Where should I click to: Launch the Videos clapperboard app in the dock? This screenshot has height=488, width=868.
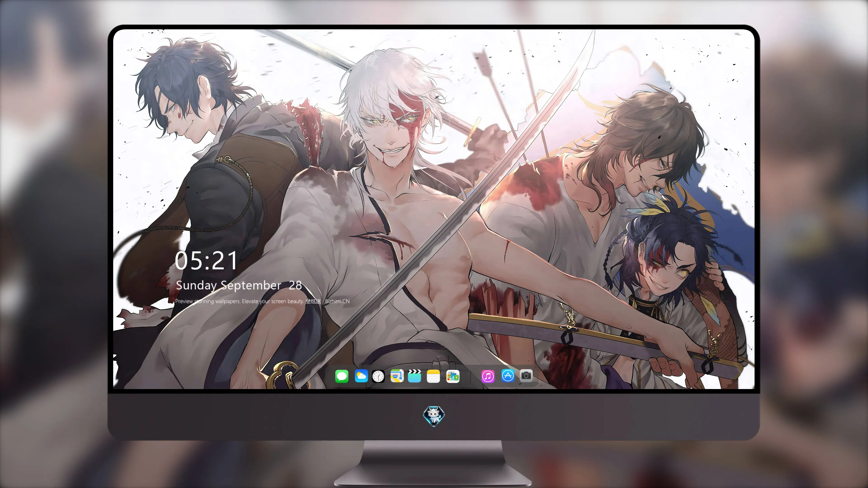[x=415, y=376]
